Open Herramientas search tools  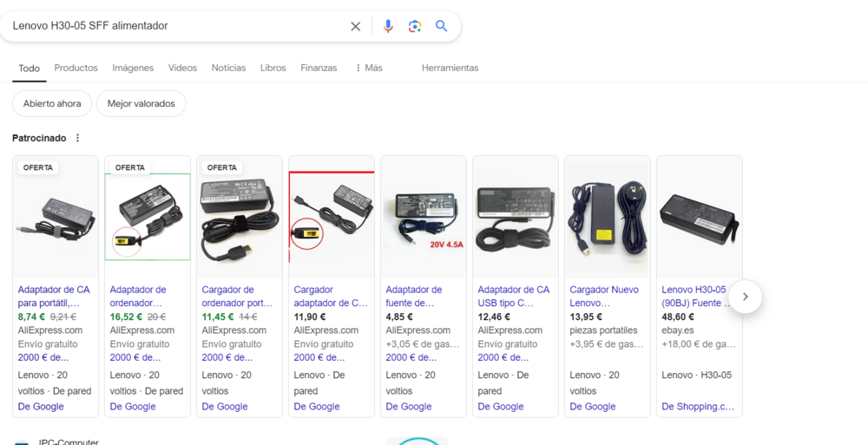[450, 68]
